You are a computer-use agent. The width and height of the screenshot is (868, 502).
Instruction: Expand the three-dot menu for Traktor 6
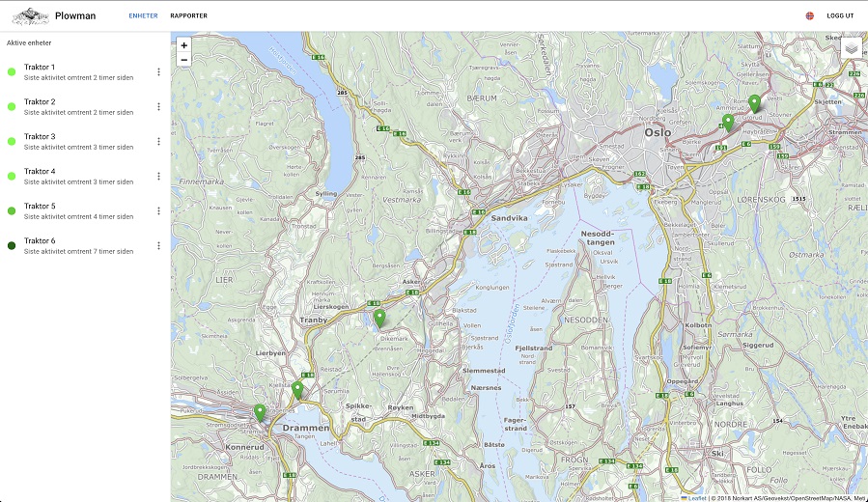[158, 246]
